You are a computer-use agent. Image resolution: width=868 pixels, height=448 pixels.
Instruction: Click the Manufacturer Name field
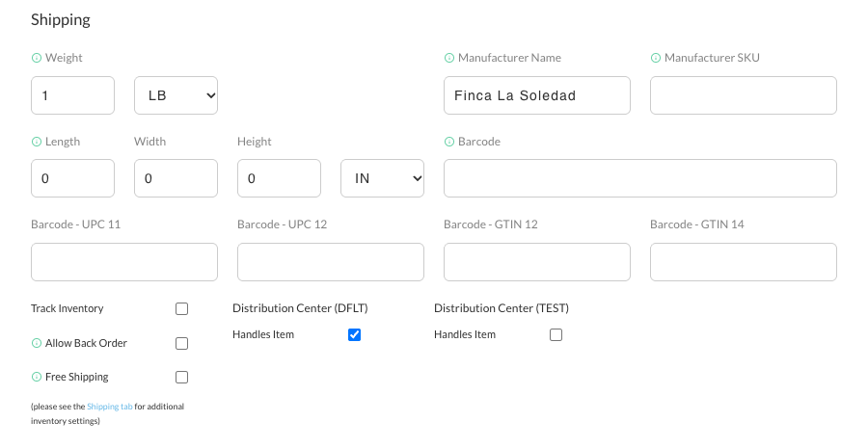point(537,95)
